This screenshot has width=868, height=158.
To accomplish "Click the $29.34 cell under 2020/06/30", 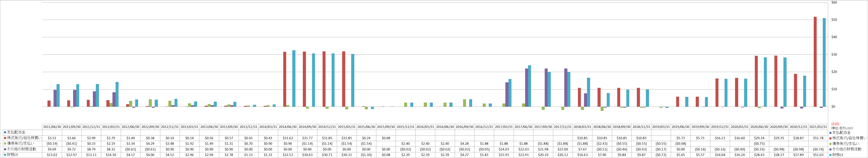I will pos(759,138).
